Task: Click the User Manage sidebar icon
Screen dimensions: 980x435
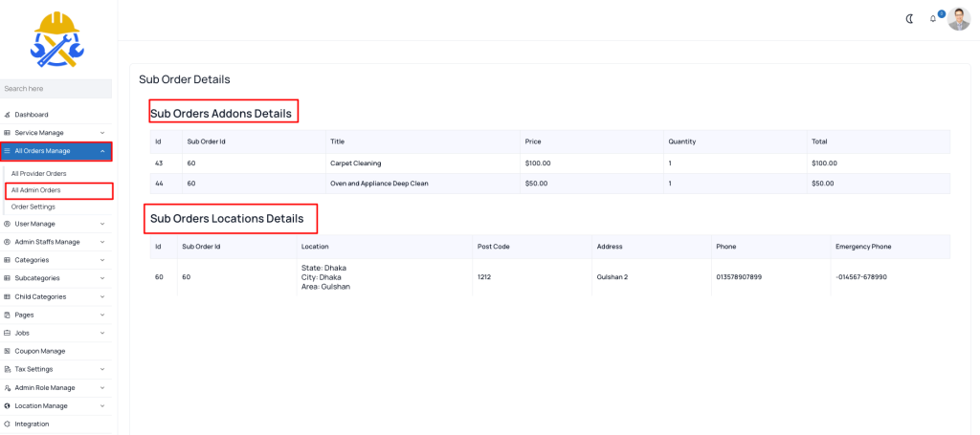Action: pos(7,224)
